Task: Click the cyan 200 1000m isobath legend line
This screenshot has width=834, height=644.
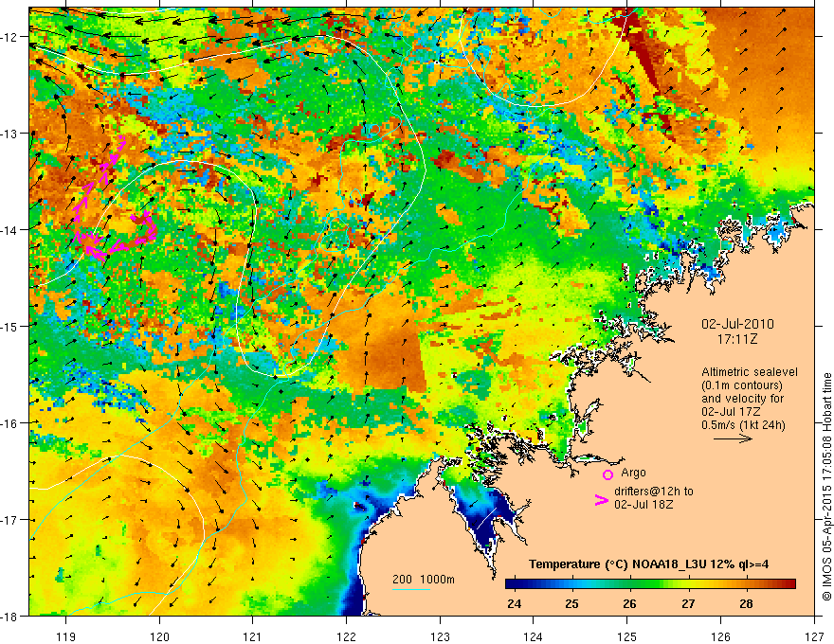Action: (x=411, y=589)
